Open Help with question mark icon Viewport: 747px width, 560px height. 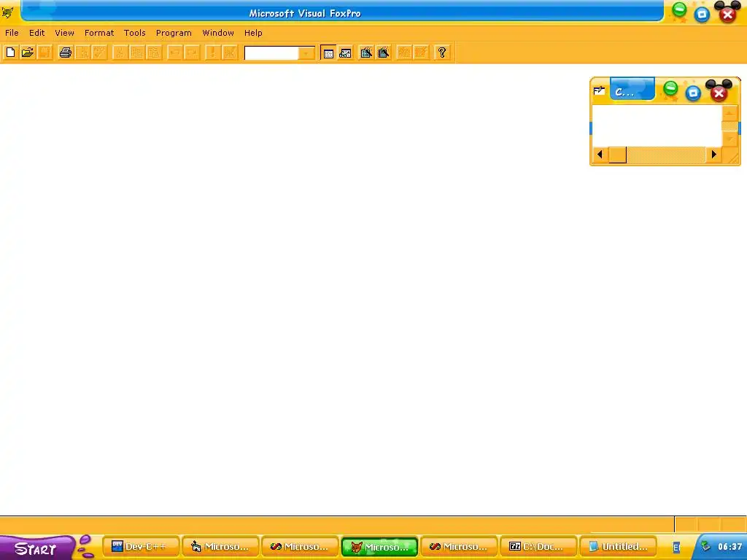(x=441, y=52)
